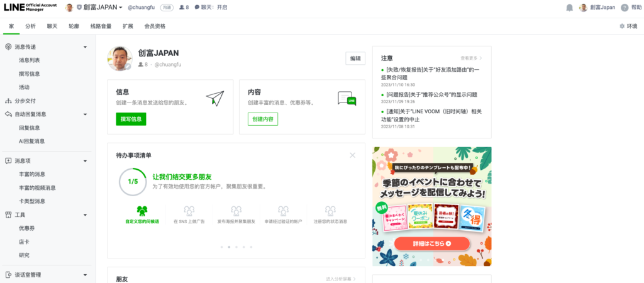
Task: Open 活动 in the sidebar
Action: coord(25,87)
